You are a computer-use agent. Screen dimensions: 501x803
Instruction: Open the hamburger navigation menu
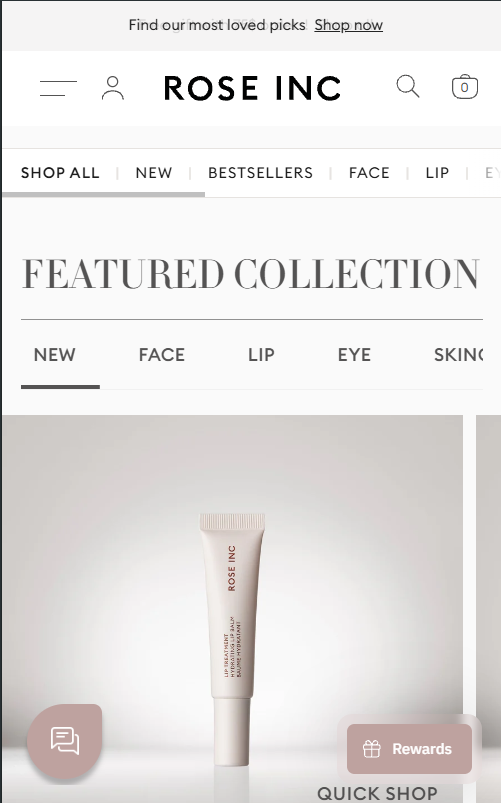[58, 88]
